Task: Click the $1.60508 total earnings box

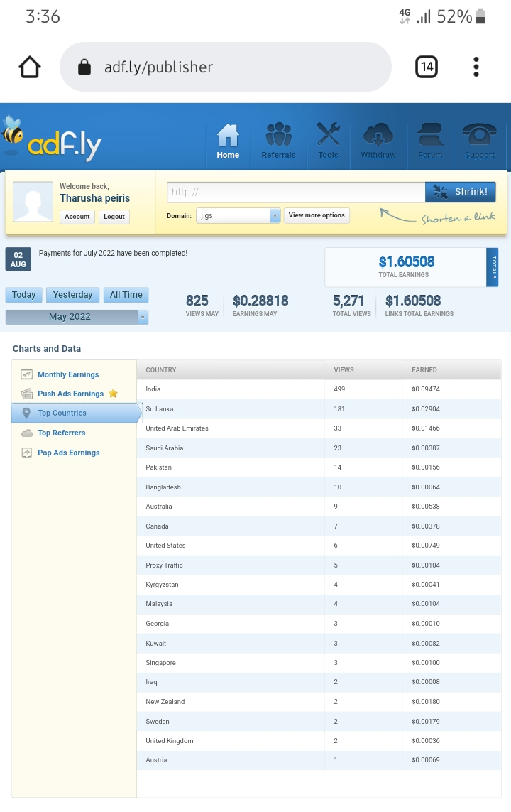Action: click(405, 266)
